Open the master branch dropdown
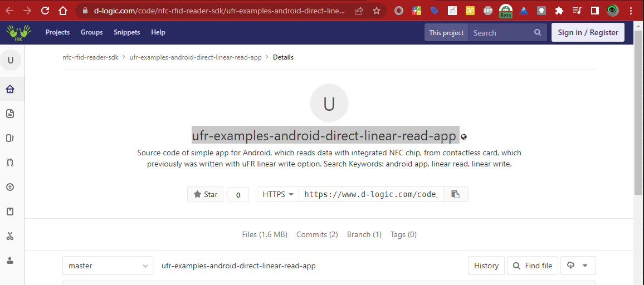Viewport: 644px width, 285px height. 108,266
